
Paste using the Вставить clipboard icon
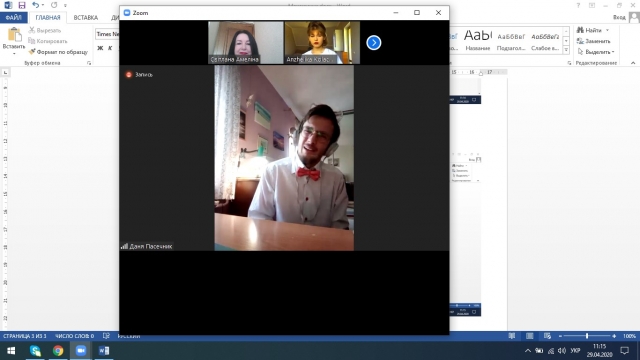point(14,34)
